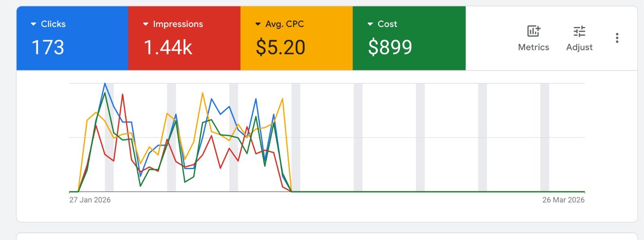Click the 27 Jan 2026 start date

point(90,200)
